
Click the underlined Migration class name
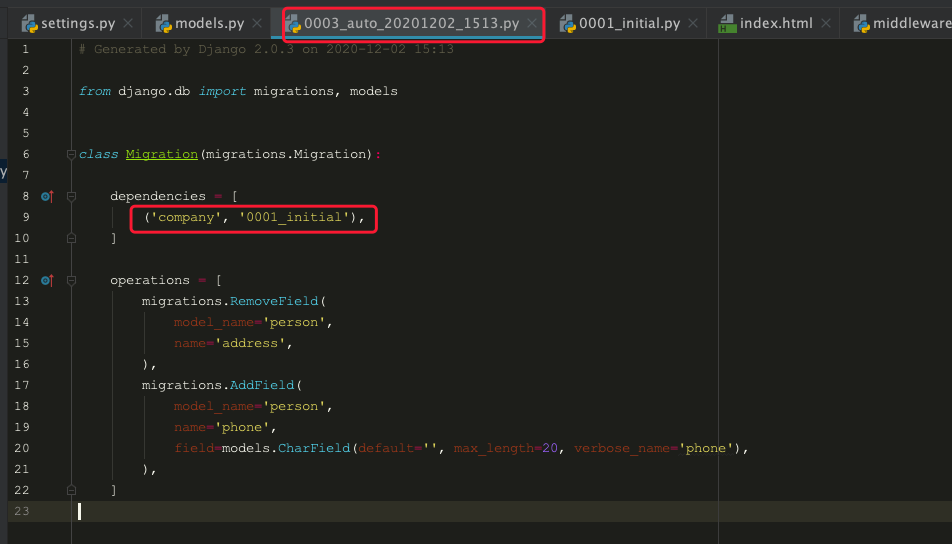tap(162, 154)
